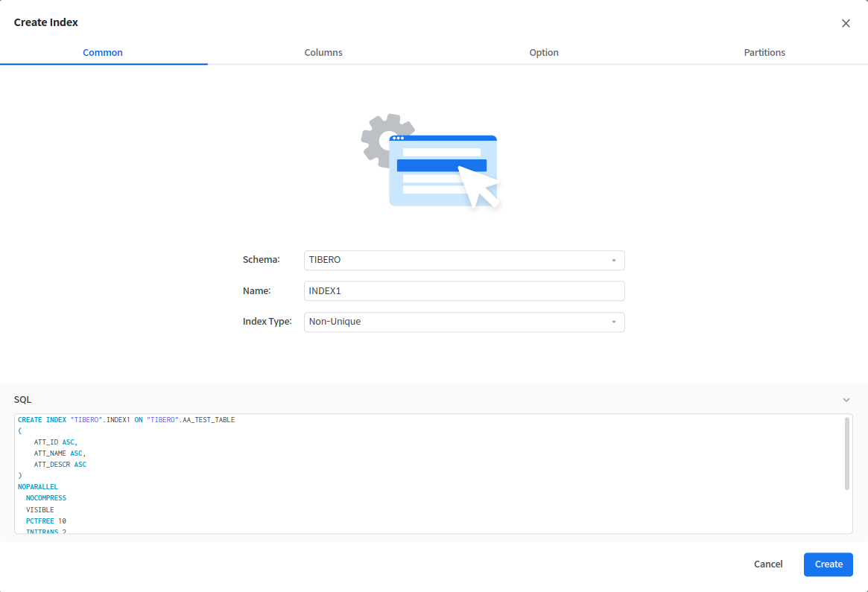Select the Partitions tab

764,53
